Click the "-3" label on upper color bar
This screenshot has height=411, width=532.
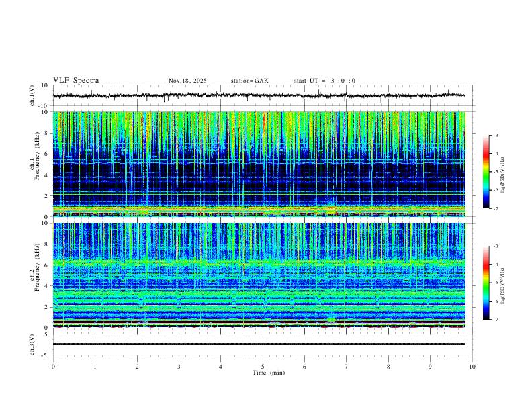(x=495, y=135)
